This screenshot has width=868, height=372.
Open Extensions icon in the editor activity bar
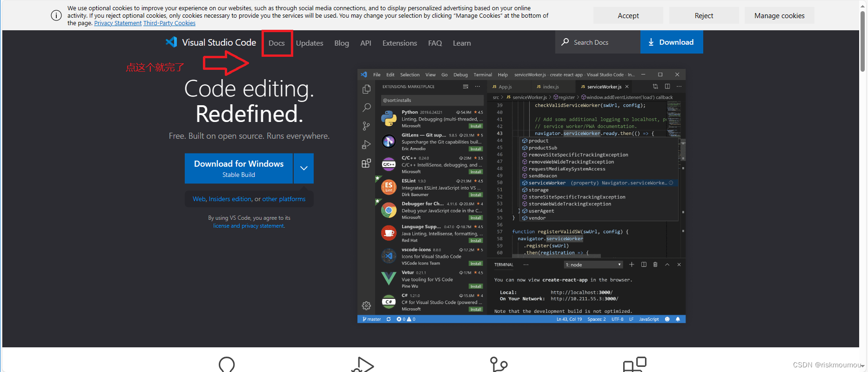pyautogui.click(x=367, y=163)
